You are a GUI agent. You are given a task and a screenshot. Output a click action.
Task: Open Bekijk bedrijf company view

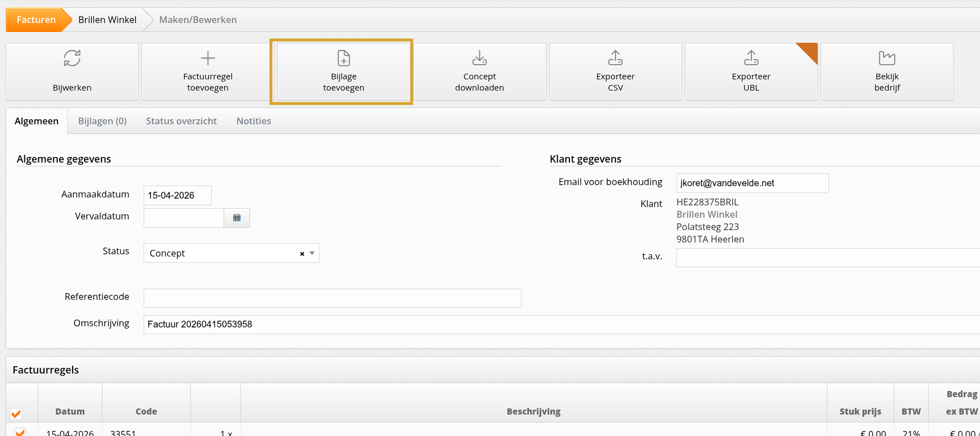tap(887, 71)
